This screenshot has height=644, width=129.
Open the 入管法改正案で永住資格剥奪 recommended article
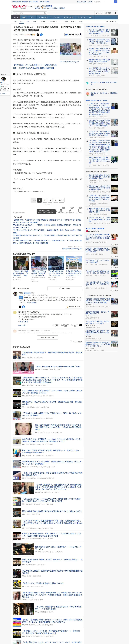point(52,353)
